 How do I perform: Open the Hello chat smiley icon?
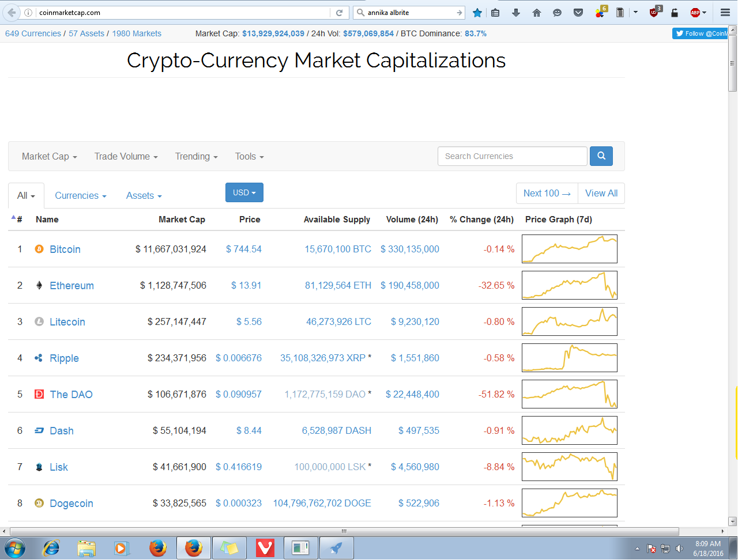[557, 12]
